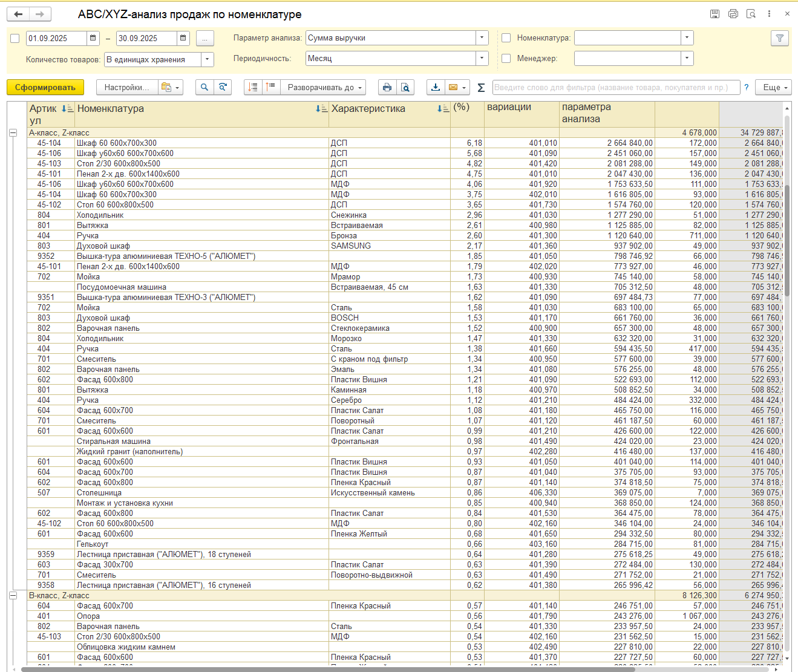Open the Параметр анализа dropdown
The height and width of the screenshot is (672, 798).
(482, 38)
